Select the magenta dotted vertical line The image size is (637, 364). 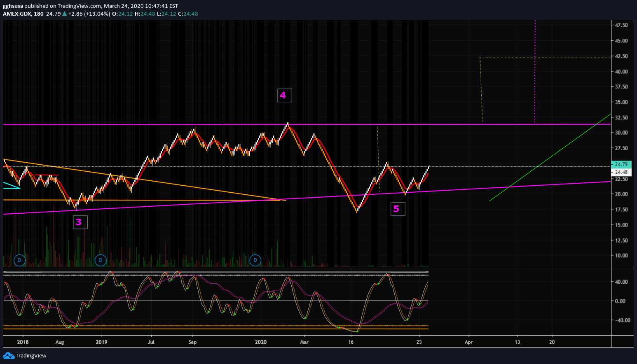coord(535,71)
